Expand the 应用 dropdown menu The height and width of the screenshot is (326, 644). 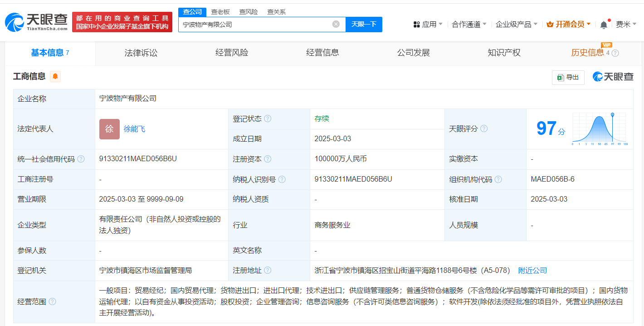428,25
